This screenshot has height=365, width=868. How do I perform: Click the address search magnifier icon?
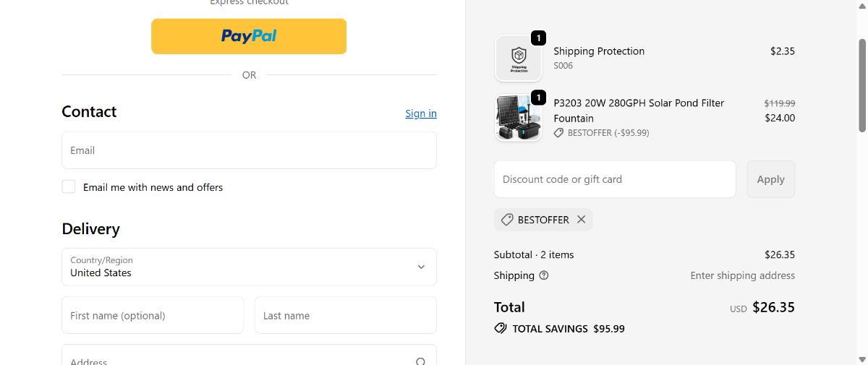[x=420, y=361]
